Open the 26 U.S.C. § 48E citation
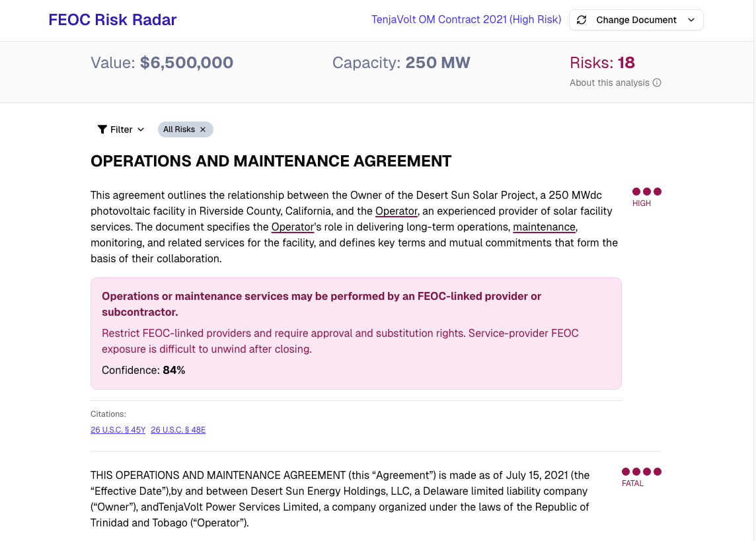 point(178,429)
